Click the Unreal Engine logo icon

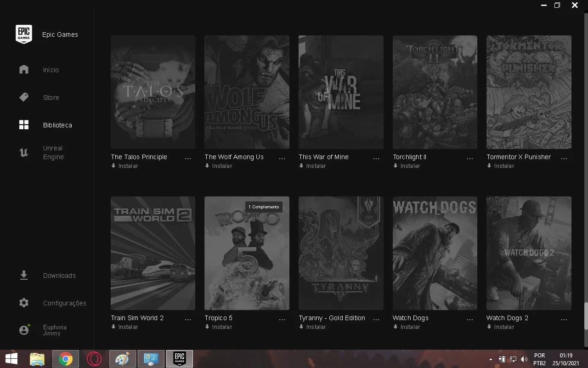pos(24,152)
